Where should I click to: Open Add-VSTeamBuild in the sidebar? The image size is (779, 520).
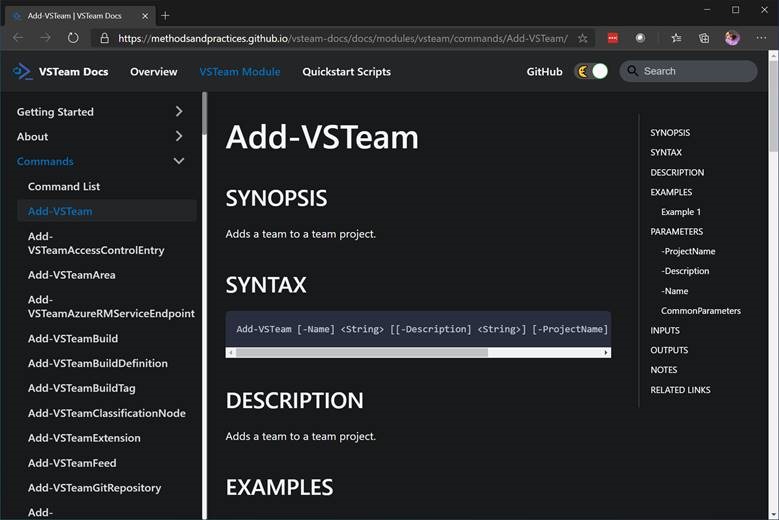pyautogui.click(x=73, y=338)
